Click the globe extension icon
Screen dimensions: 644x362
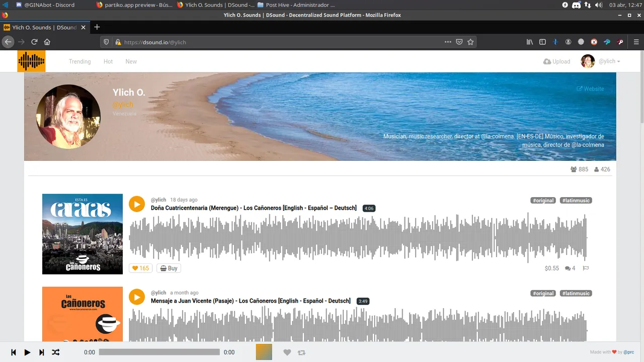pyautogui.click(x=581, y=42)
